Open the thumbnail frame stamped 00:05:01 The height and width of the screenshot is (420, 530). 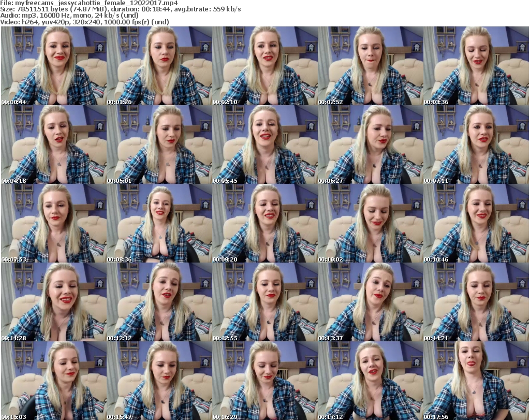pos(159,144)
